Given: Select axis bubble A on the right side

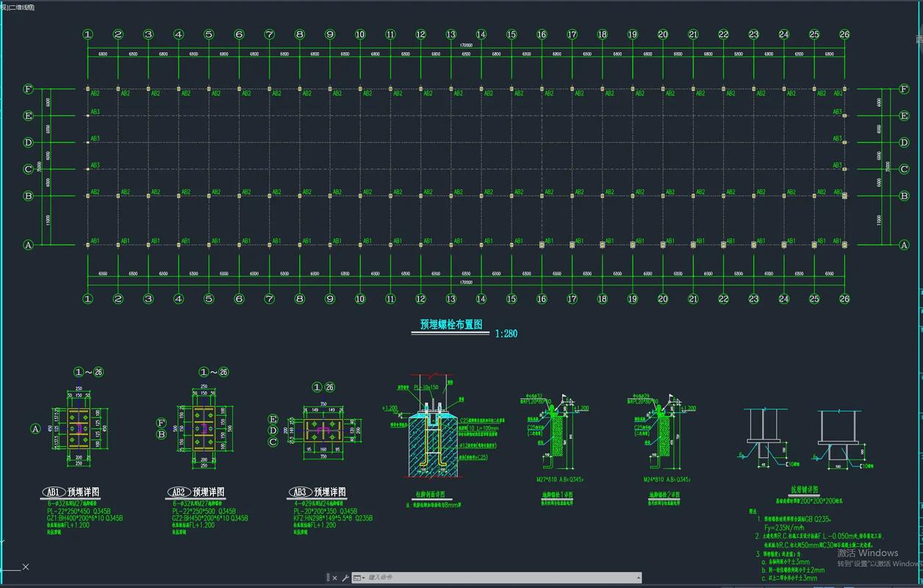Looking at the screenshot, I should click(x=904, y=245).
